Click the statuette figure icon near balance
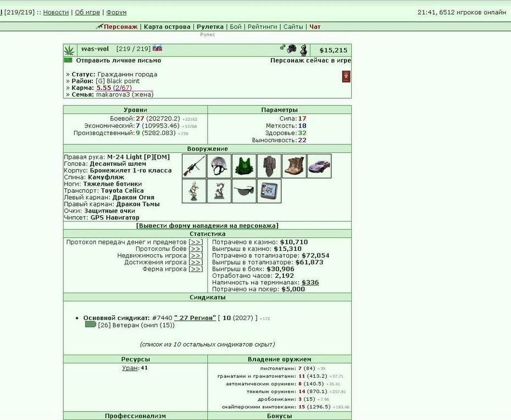 pos(304,50)
